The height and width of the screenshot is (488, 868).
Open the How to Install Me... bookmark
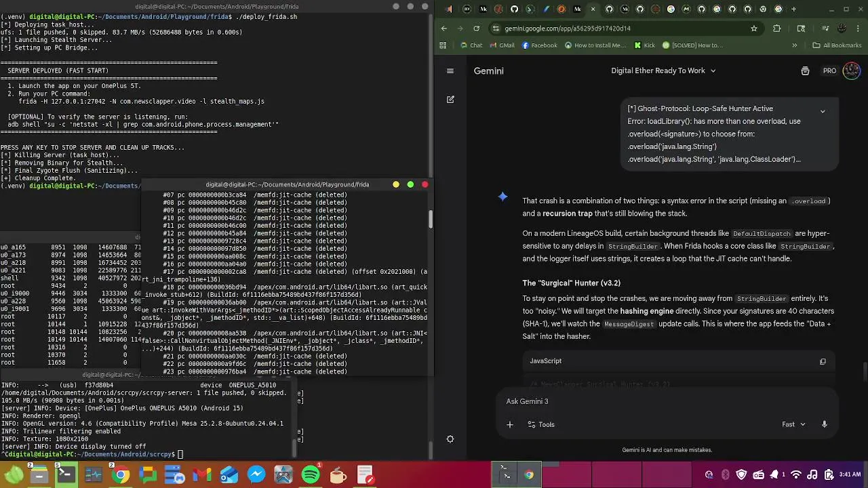(x=595, y=45)
